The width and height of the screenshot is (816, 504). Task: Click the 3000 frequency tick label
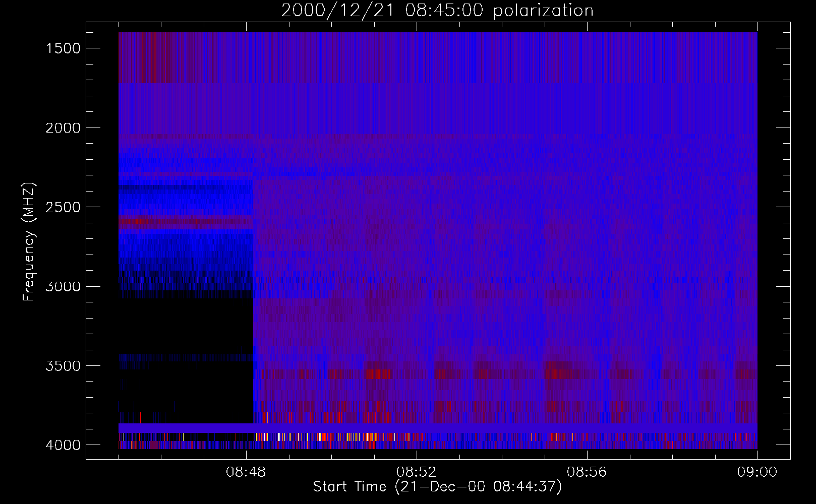coord(63,287)
